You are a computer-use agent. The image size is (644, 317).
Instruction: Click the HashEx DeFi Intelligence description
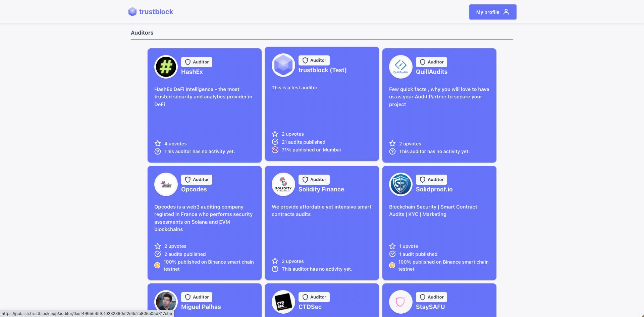(x=203, y=97)
